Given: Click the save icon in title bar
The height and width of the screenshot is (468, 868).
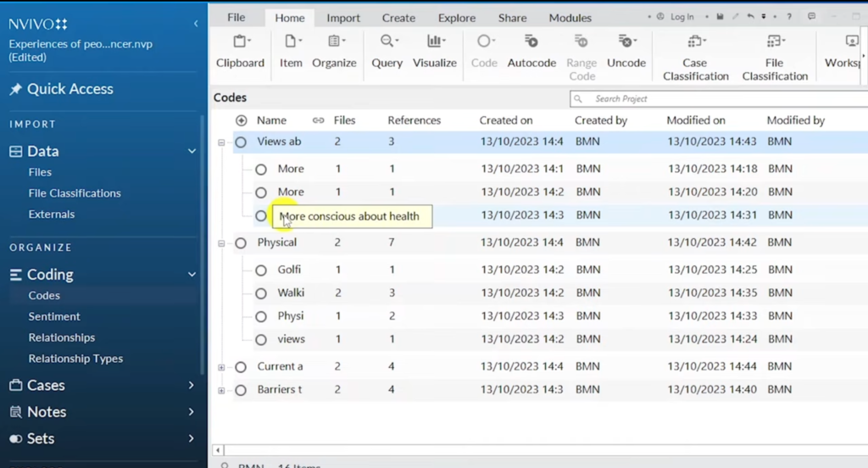Looking at the screenshot, I should (721, 17).
